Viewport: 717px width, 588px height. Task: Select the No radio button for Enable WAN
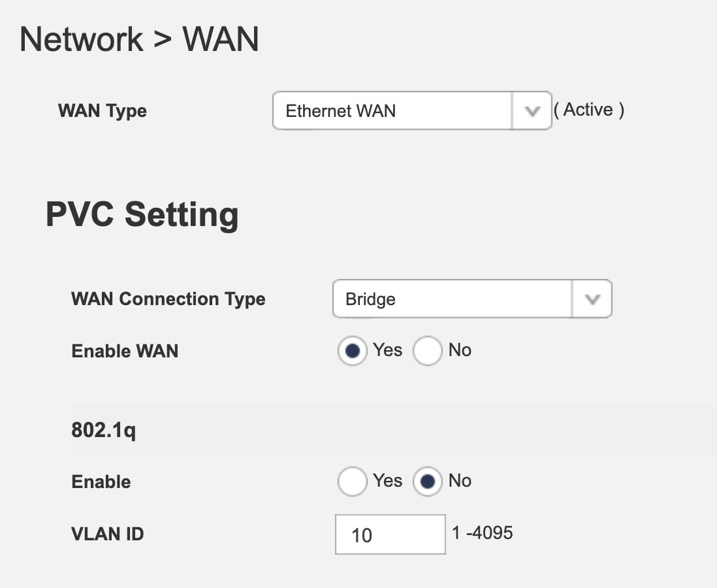427,351
